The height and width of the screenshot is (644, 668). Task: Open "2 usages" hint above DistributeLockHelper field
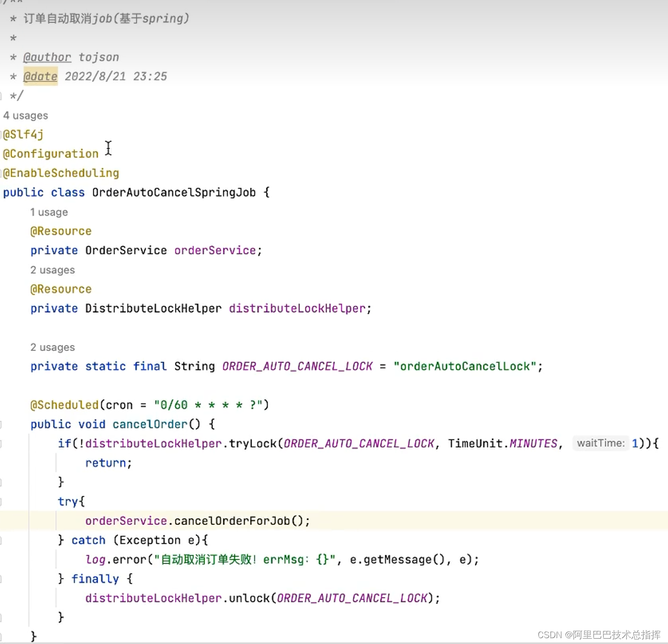pyautogui.click(x=52, y=270)
